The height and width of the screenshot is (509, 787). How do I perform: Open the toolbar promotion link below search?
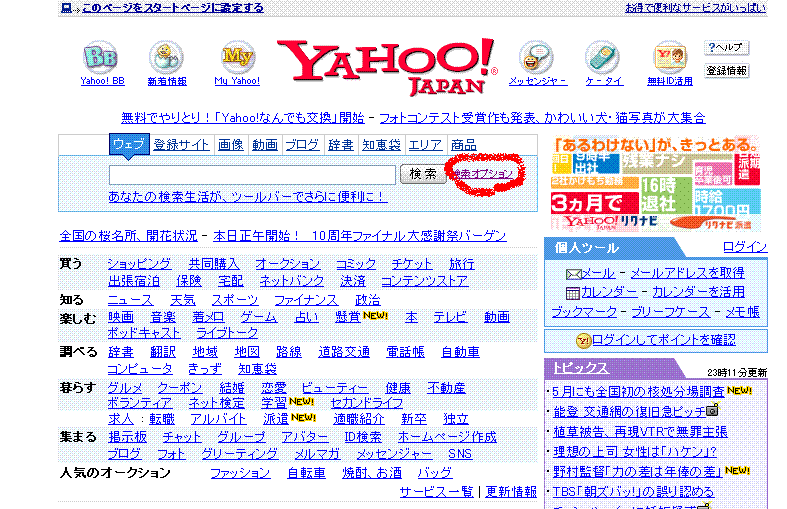(x=246, y=197)
